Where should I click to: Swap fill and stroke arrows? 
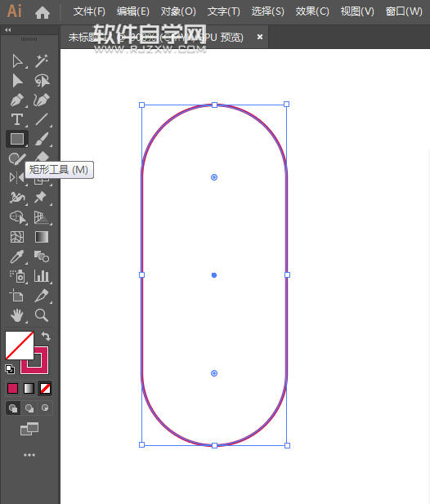(46, 337)
